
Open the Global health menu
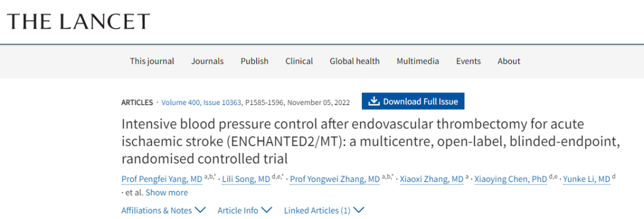coord(354,61)
